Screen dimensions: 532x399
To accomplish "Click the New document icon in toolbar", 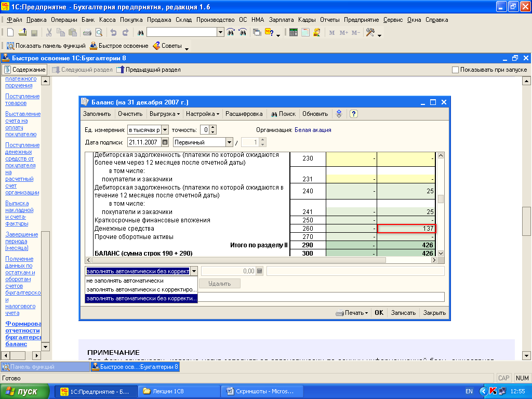I will click(10, 33).
